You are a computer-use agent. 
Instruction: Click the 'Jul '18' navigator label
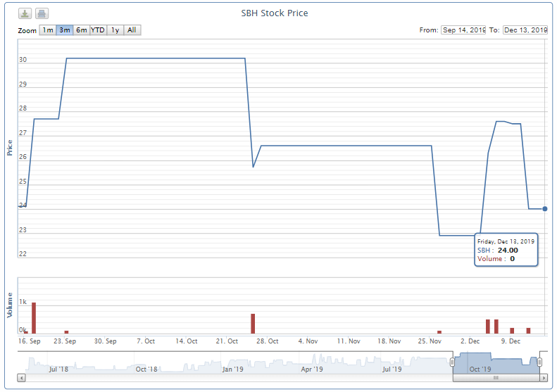58,369
